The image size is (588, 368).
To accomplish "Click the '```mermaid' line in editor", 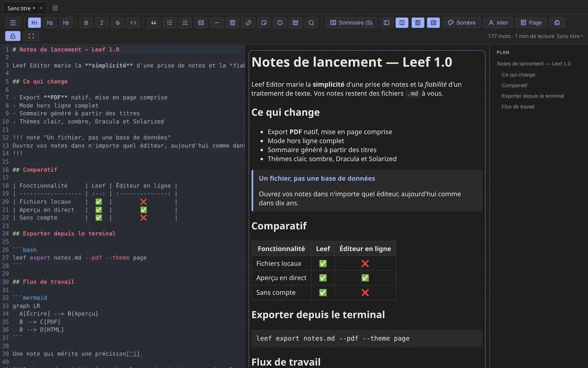I will 30,298.
